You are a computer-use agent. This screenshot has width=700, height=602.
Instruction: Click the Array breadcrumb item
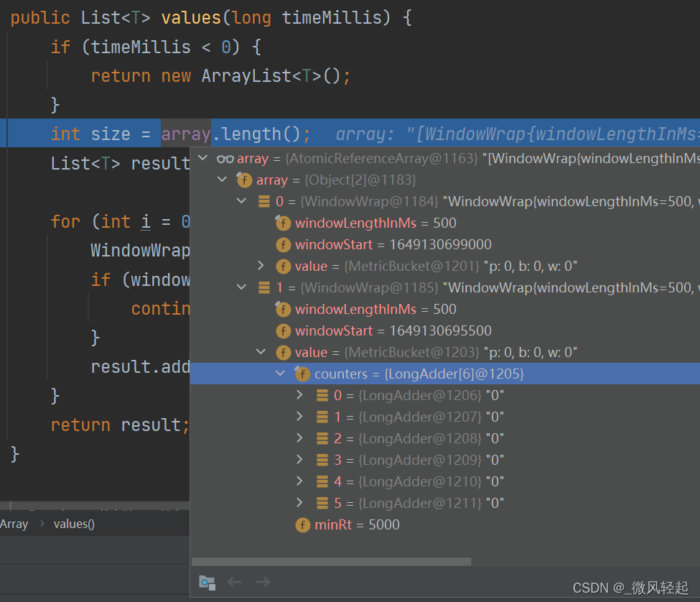pos(14,524)
